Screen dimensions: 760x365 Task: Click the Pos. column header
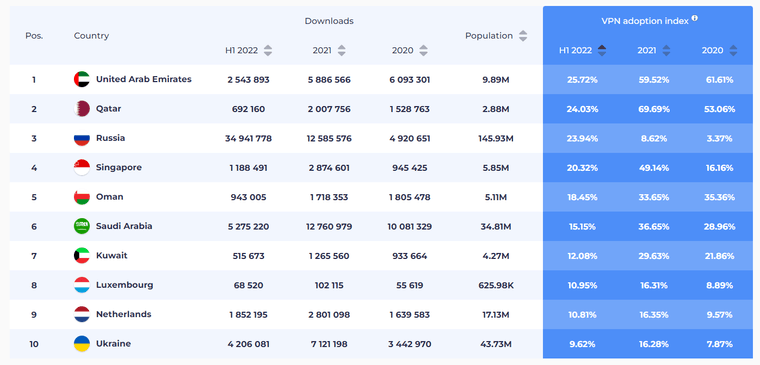pyautogui.click(x=34, y=36)
